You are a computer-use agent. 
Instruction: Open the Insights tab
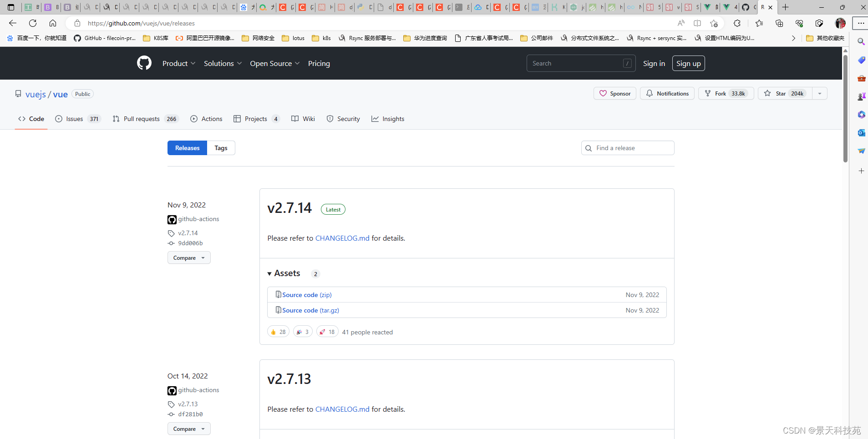[x=388, y=119]
